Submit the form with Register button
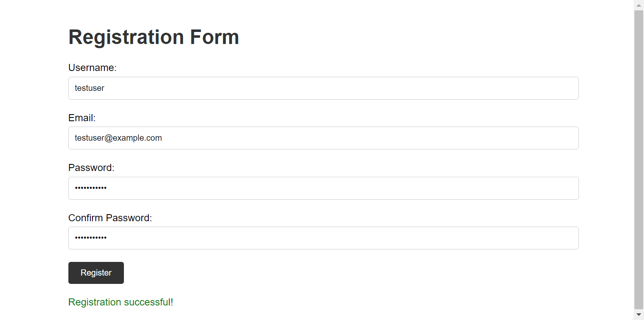Image resolution: width=644 pixels, height=320 pixels. [x=96, y=273]
